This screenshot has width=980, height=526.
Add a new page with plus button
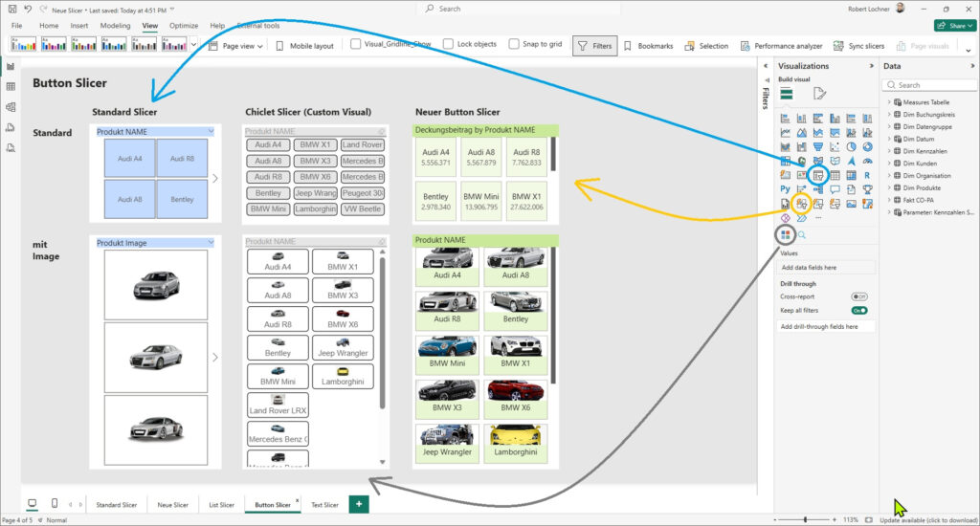pyautogui.click(x=359, y=504)
